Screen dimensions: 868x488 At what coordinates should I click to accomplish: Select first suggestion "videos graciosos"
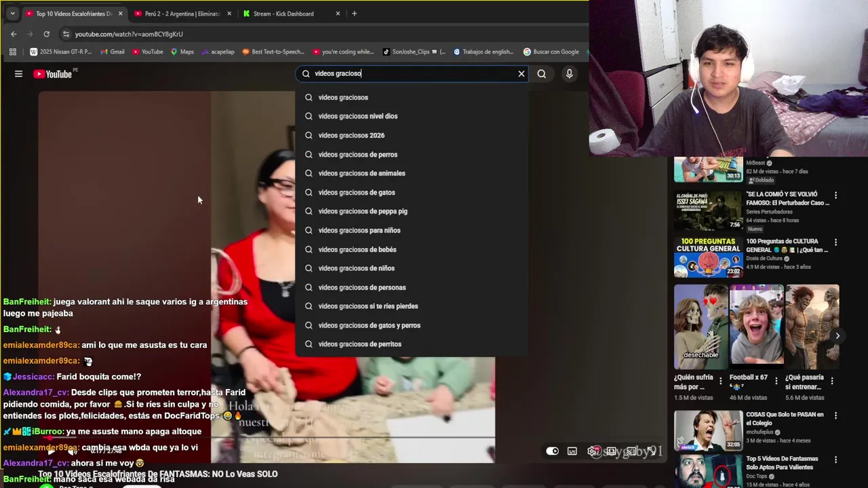point(412,97)
